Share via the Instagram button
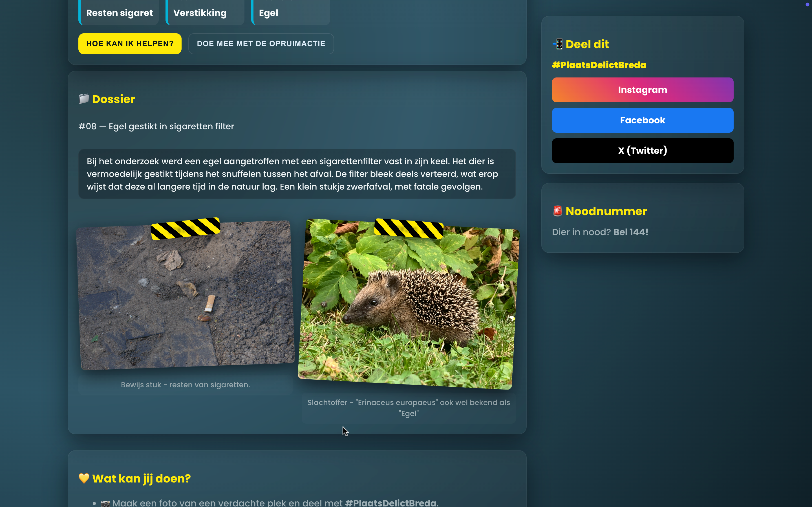Screen dimensions: 812x507 (x=642, y=90)
